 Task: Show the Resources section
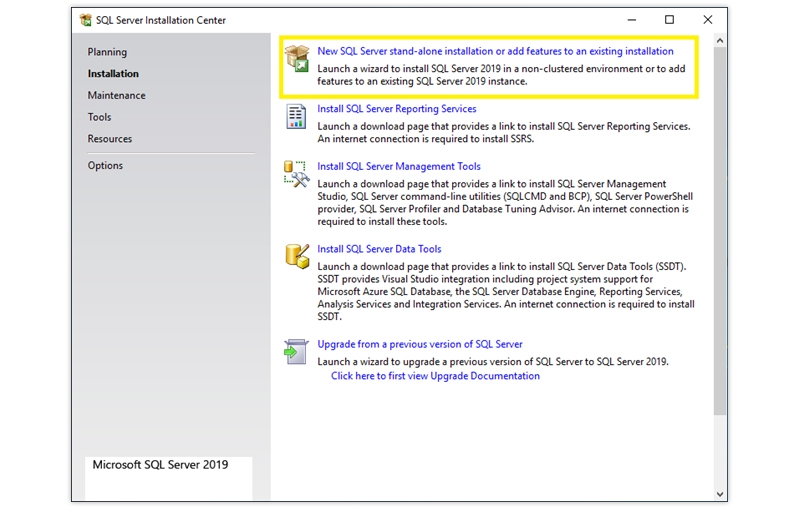[110, 139]
